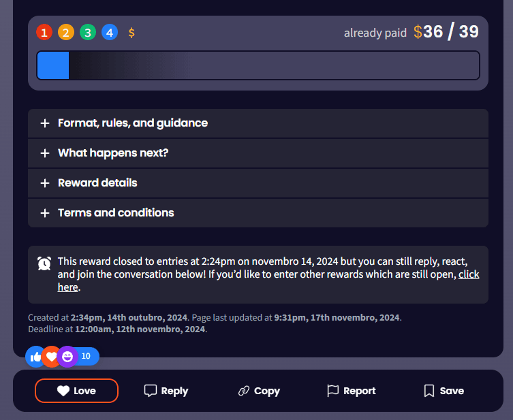Click the blue number 4 circle
The image size is (513, 420).
point(110,32)
